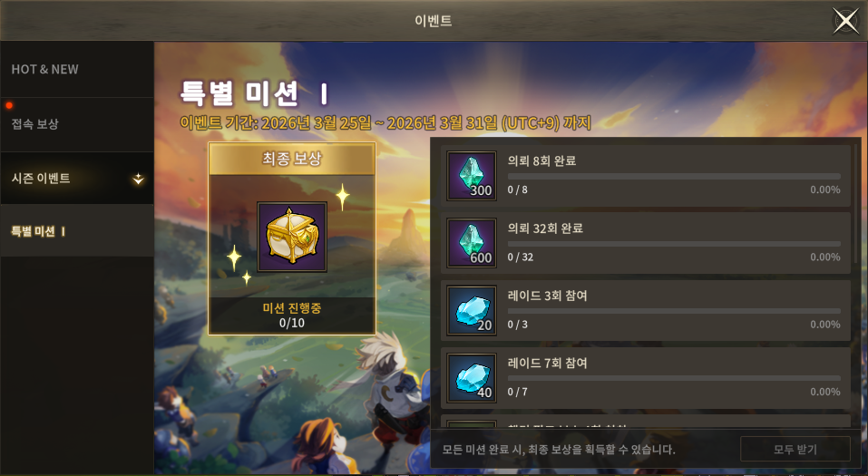The image size is (868, 476).
Task: Click the 600 green crystal reward icon
Action: [x=472, y=243]
